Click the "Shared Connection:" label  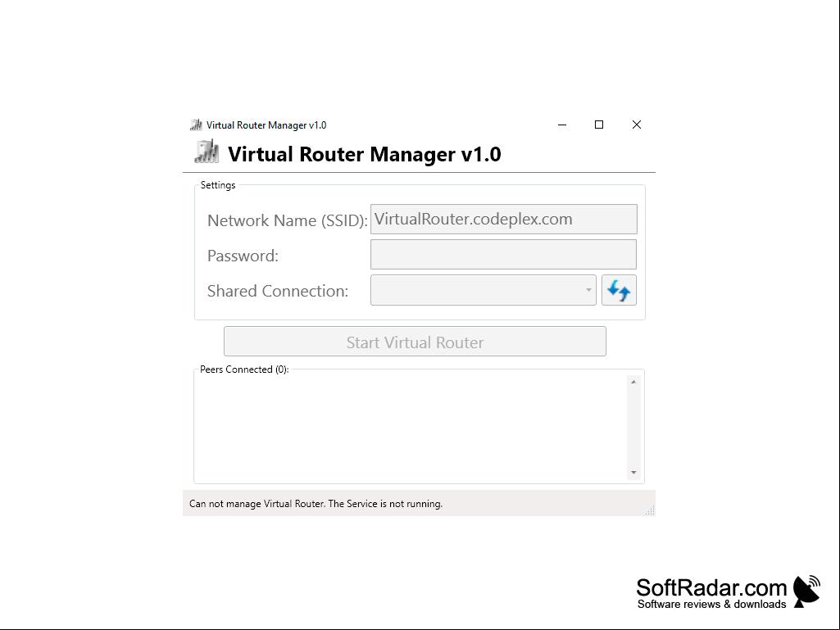click(x=278, y=291)
